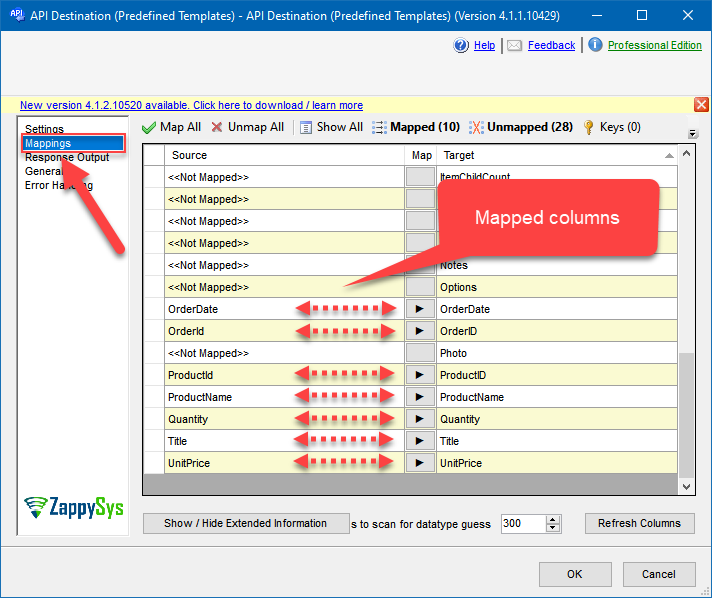
Task: Filter by Mapped (10) columns
Action: (415, 127)
